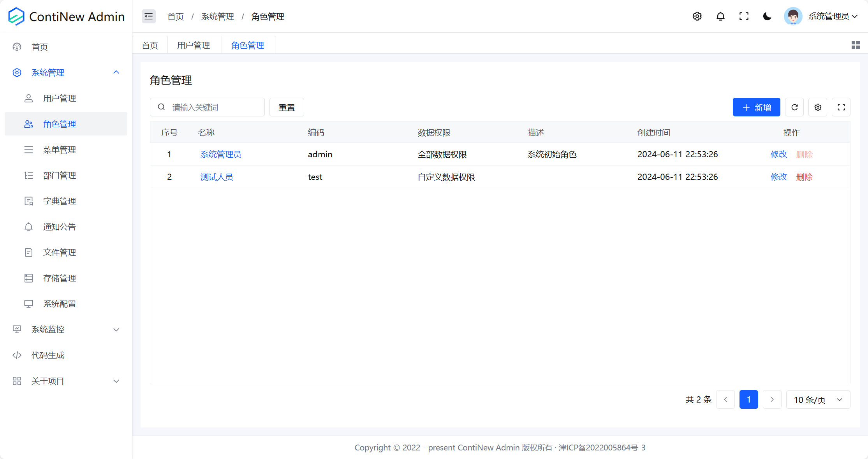Open the settings gear in the top bar
The height and width of the screenshot is (459, 868).
697,16
